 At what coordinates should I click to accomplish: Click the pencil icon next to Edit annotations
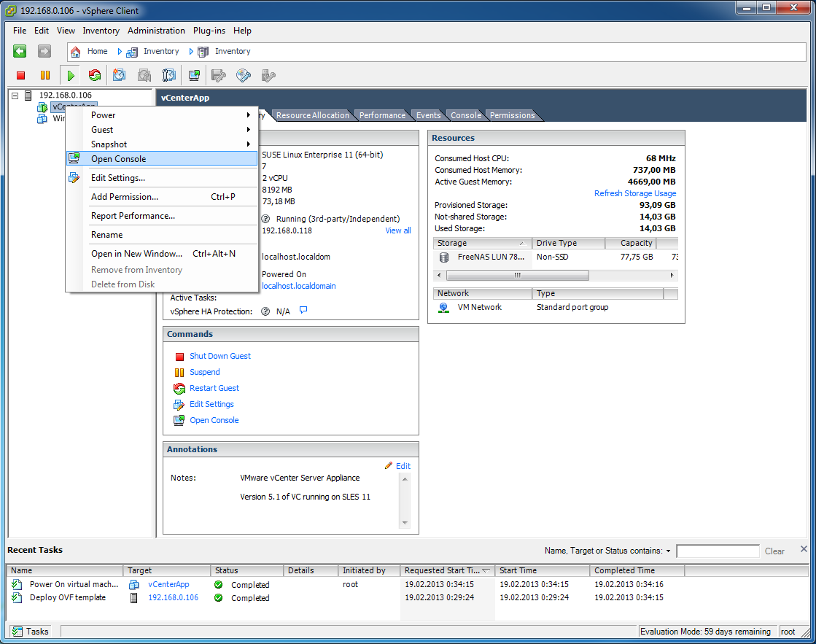388,465
